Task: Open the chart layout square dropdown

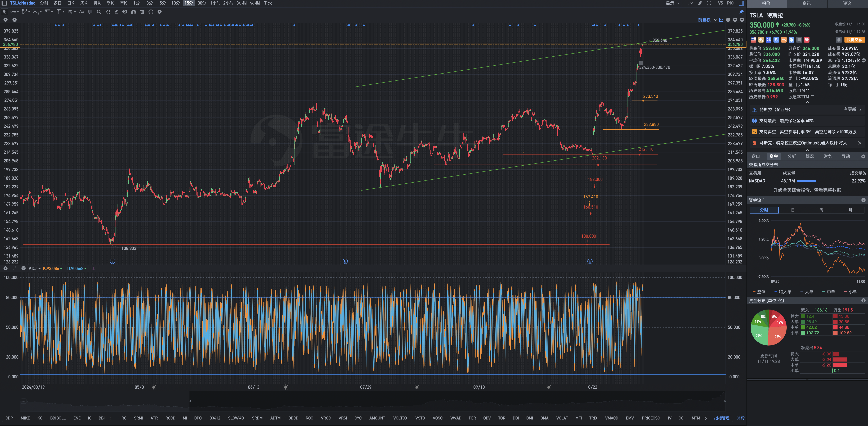Action: tap(689, 3)
